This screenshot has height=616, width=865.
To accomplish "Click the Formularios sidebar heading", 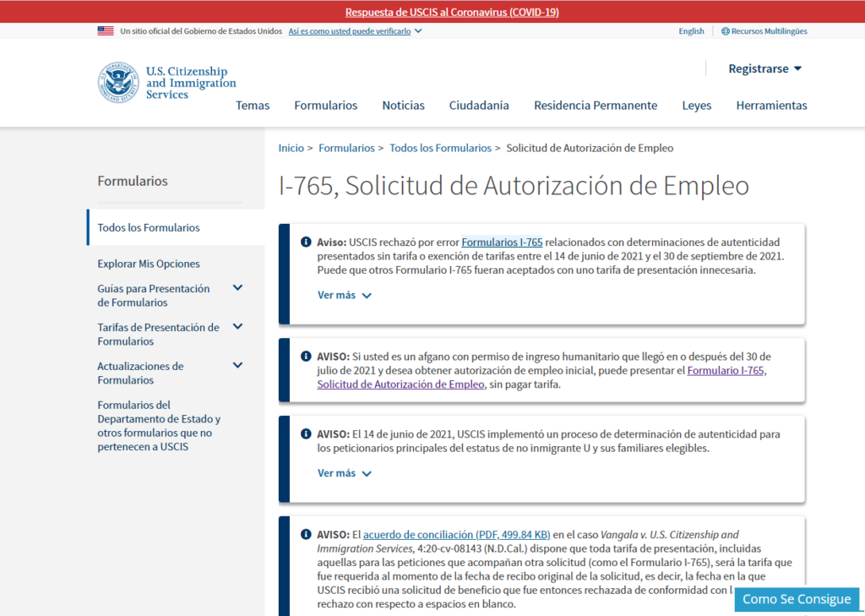I will tap(133, 181).
